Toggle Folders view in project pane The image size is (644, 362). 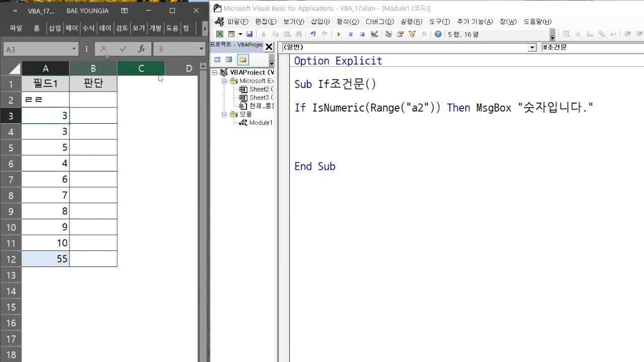243,60
